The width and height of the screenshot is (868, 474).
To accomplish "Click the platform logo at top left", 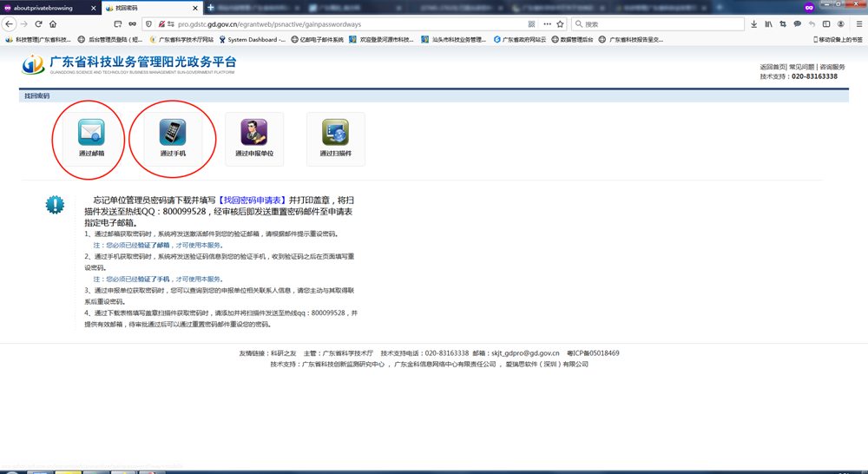I will pos(33,65).
